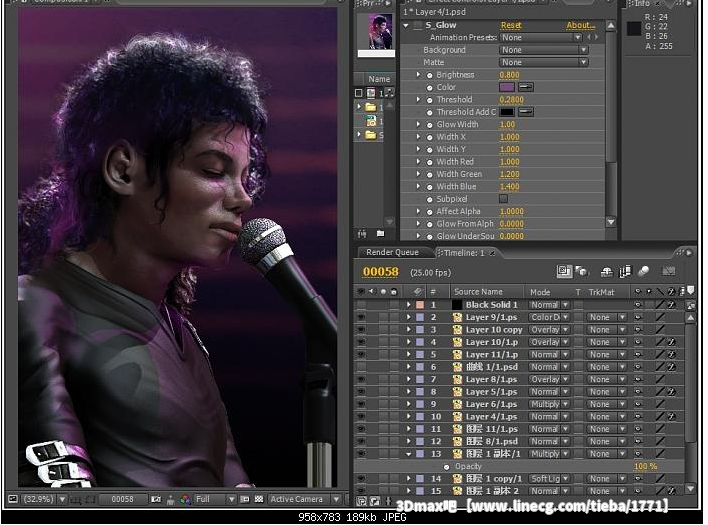The height and width of the screenshot is (525, 708).
Task: Hide the Layer 8/1.ps layer
Action: (x=361, y=379)
